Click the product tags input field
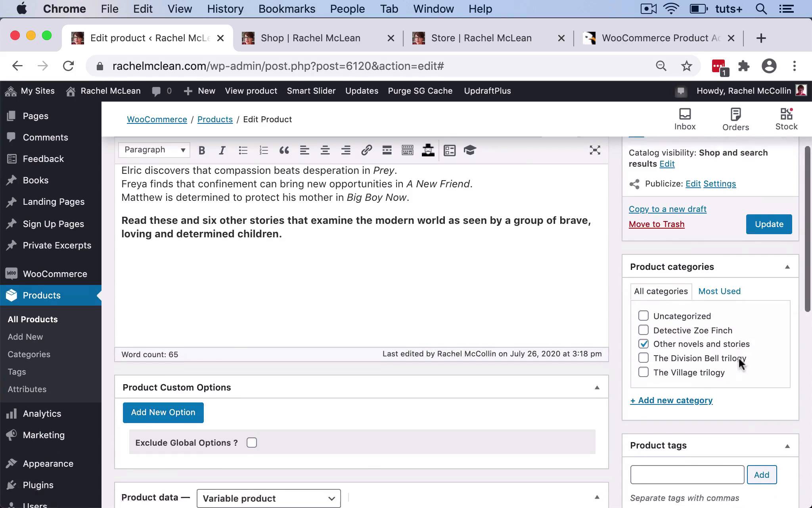Screen dimensions: 812x508 coord(687,475)
